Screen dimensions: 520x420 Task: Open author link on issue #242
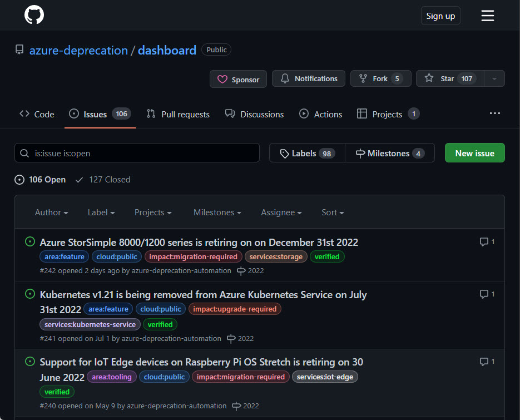click(181, 271)
